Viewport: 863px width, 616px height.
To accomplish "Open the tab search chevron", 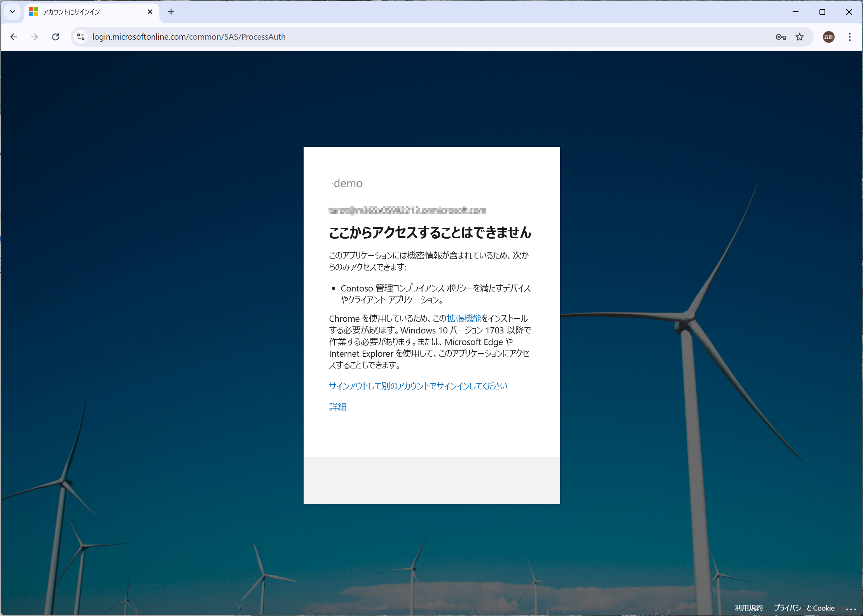I will 12,12.
